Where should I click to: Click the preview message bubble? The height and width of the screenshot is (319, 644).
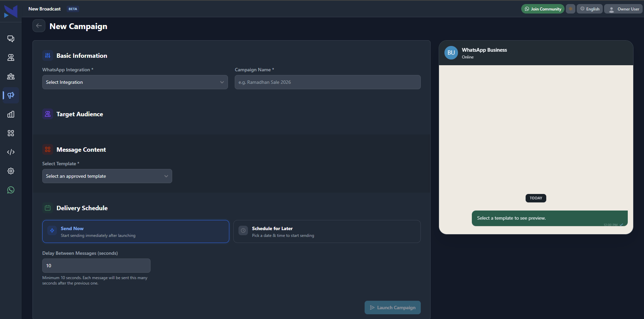point(550,218)
